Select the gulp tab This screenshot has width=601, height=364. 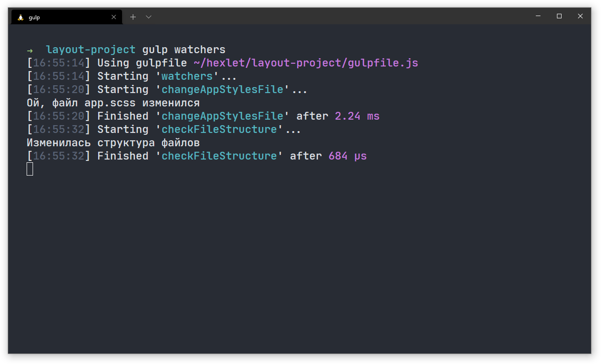point(64,17)
